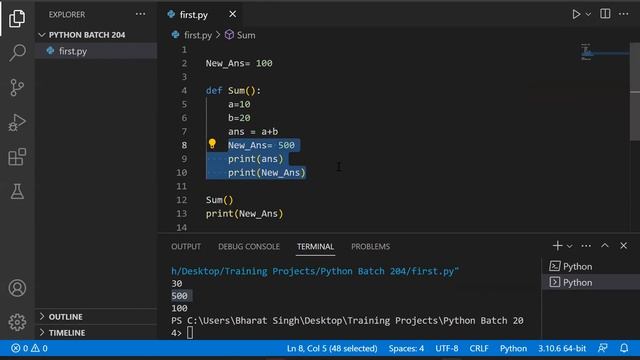Viewport: 640px width, 360px height.
Task: Click the terminal file path link
Action: click(x=315, y=271)
